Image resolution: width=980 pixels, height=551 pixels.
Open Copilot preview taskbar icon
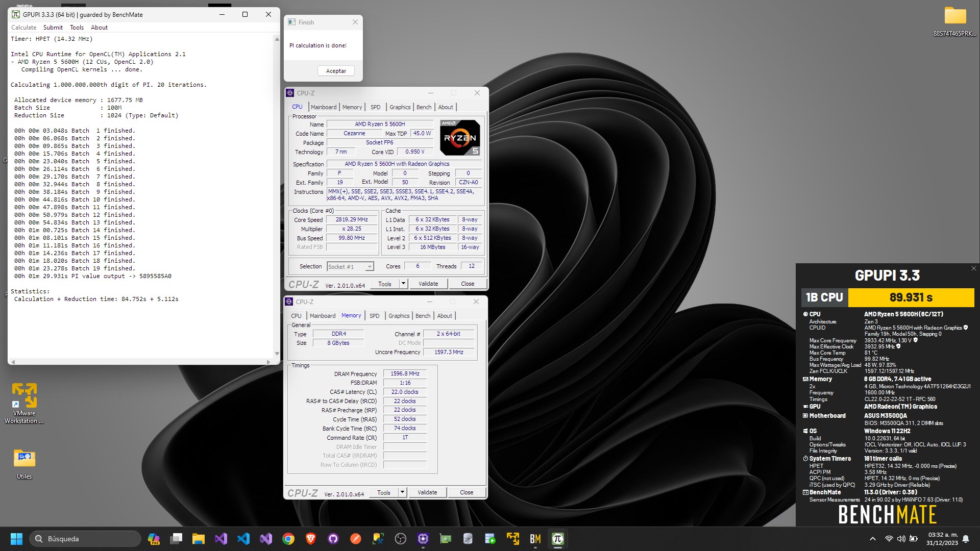154,539
